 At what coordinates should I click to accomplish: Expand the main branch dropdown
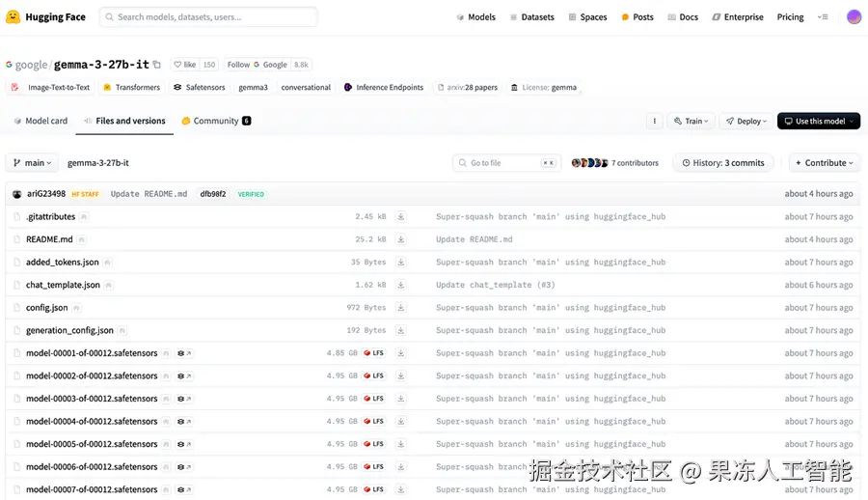click(x=32, y=163)
